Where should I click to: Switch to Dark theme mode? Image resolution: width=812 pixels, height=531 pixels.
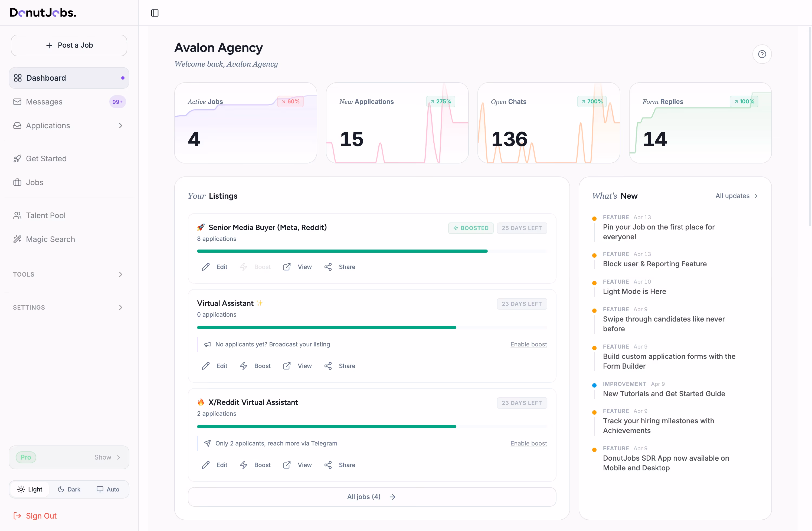pos(69,489)
